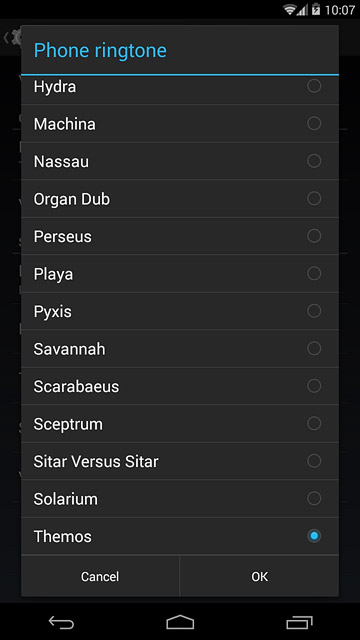Tap the clock showing 10:07

[x=340, y=10]
